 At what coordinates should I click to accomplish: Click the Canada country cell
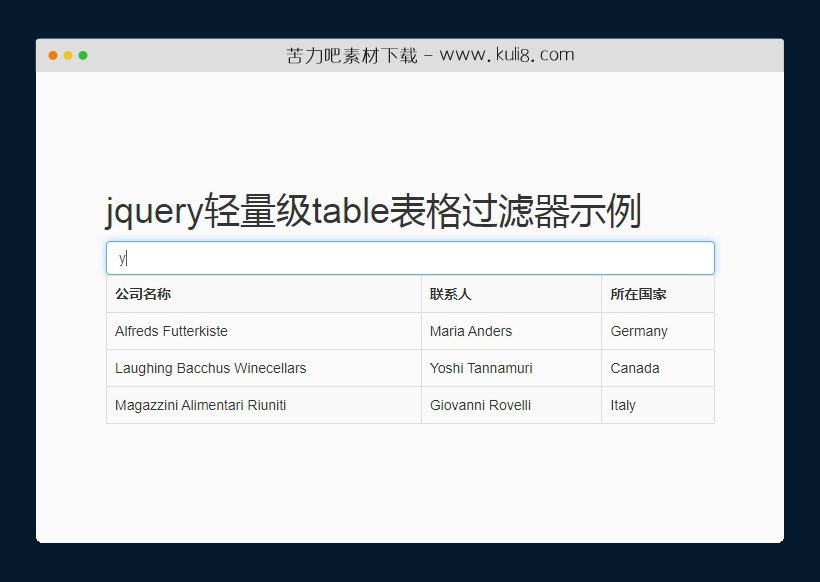(x=634, y=368)
